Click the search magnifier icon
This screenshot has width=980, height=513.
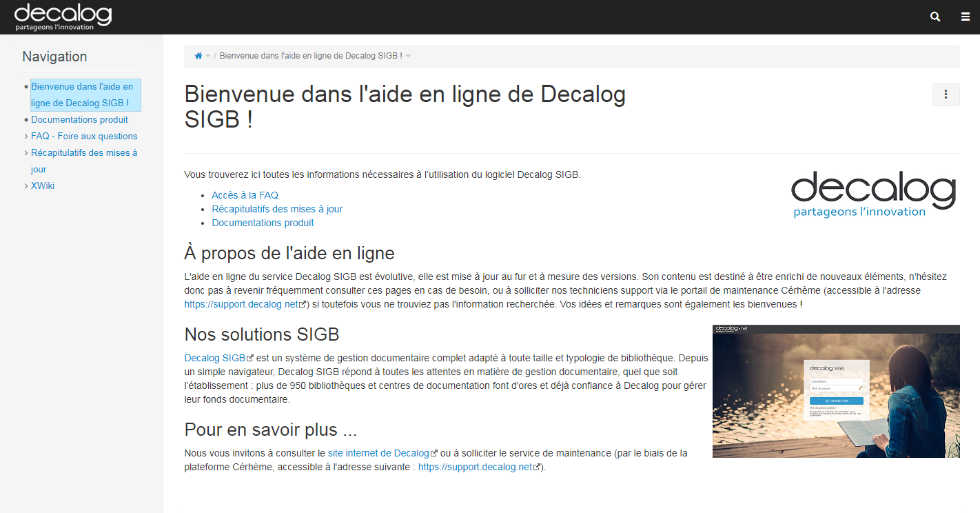(x=935, y=16)
